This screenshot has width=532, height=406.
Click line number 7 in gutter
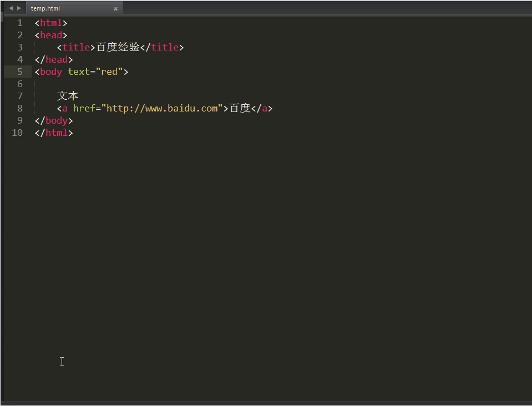click(20, 97)
